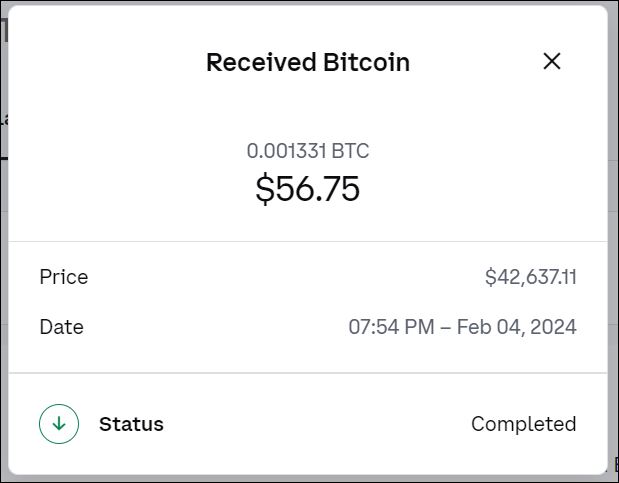Select the $42,637.11 price value
Viewport: 619px width, 483px height.
pos(530,277)
